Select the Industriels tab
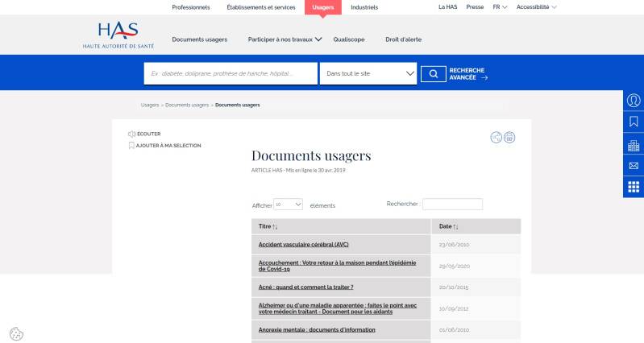644x343 pixels. coord(364,7)
